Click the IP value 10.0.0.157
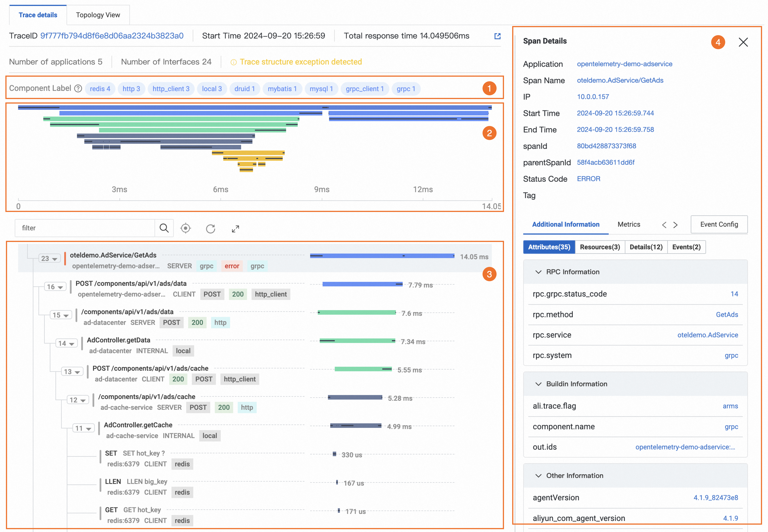Screen dimensions: 768x532 593,97
